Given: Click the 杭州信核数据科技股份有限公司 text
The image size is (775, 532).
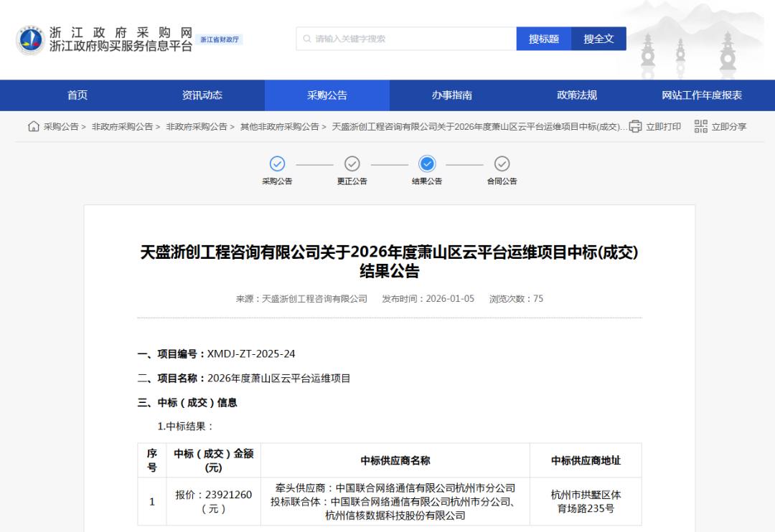Looking at the screenshot, I should click(395, 516).
